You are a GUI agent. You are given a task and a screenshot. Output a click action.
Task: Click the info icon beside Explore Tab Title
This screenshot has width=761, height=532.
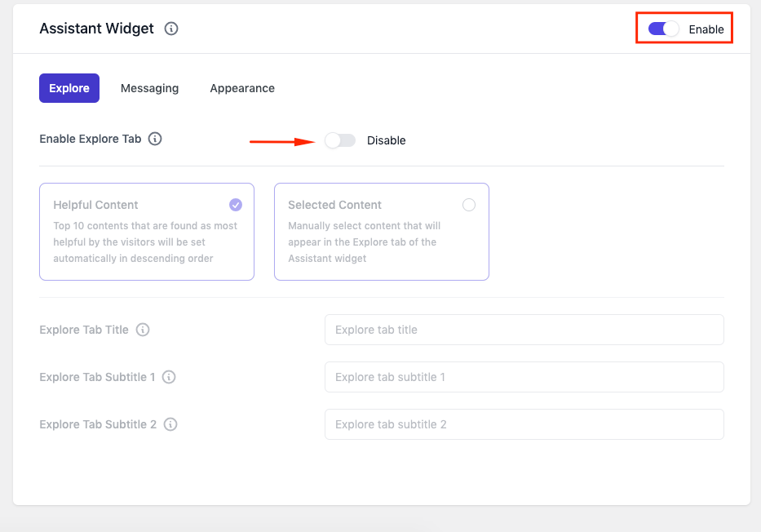(143, 330)
